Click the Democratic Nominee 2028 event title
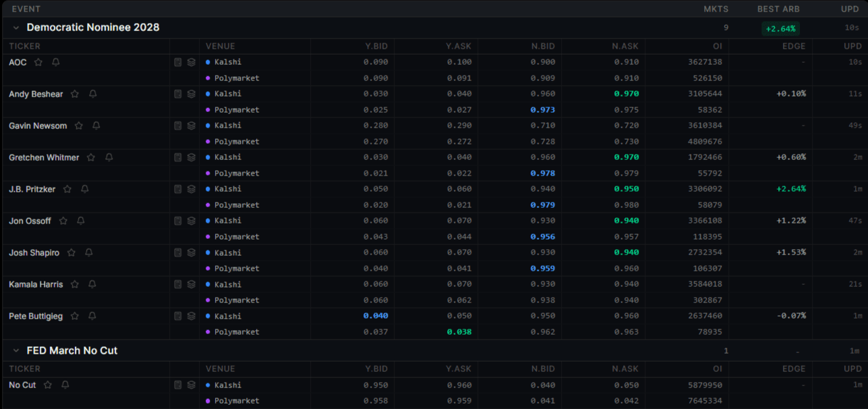 pos(93,28)
